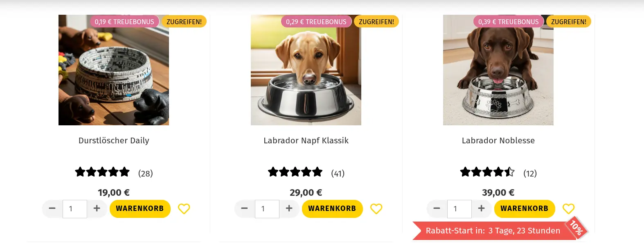The image size is (644, 249).
Task: Click heart icon for Labrador Napf Klassik
Action: [x=376, y=209]
